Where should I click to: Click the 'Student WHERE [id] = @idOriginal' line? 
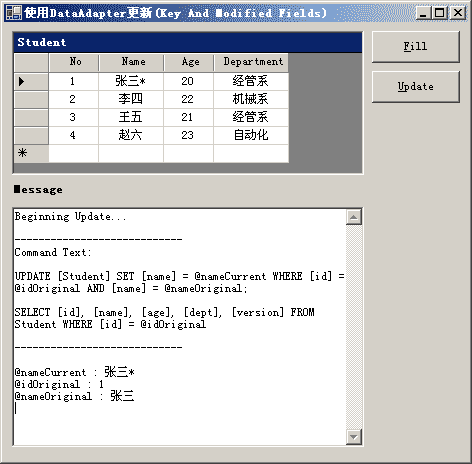110,324
